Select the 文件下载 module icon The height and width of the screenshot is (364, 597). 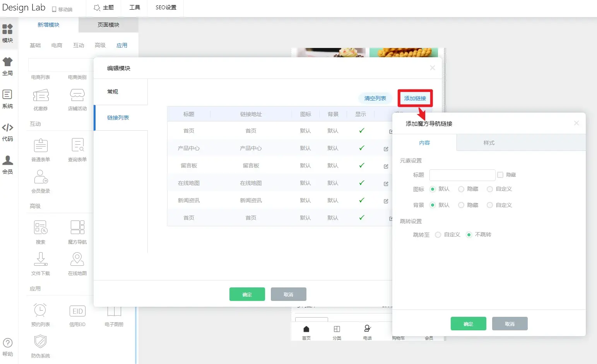click(x=41, y=259)
